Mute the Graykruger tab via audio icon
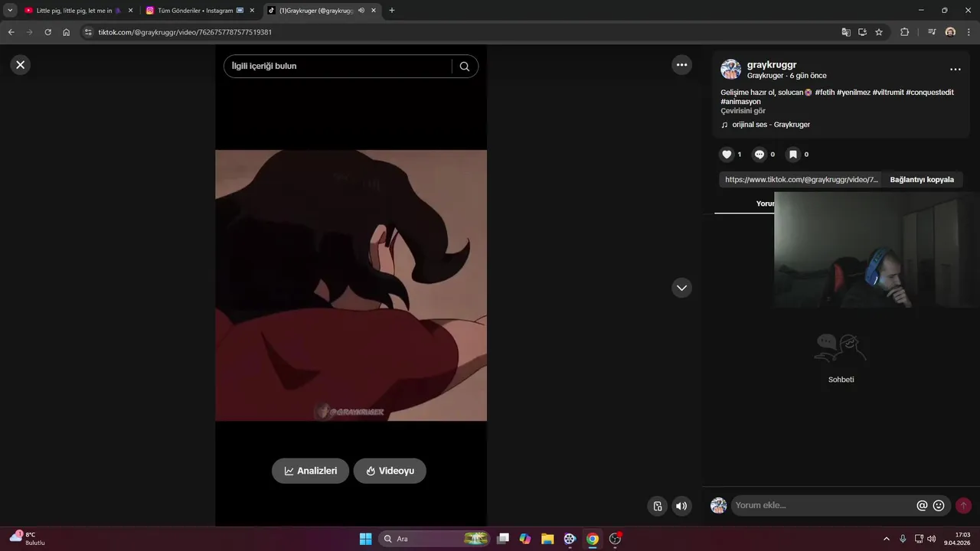The image size is (980, 551). pos(361,11)
